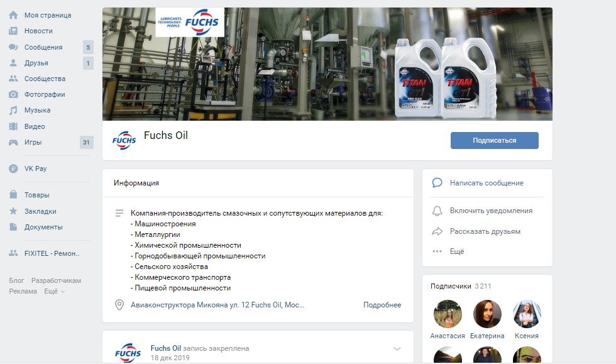Click the Документы file icon
Viewport: 616px width, 364px height.
coord(13,227)
